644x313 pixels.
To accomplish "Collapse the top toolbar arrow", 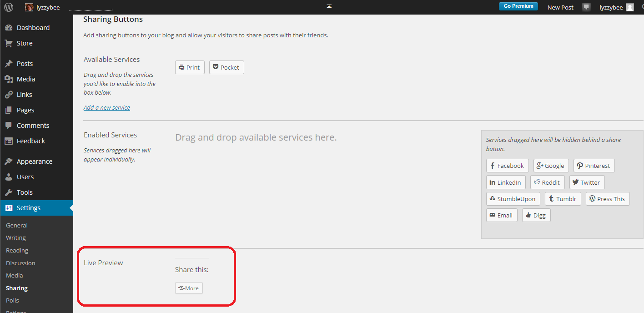I will [329, 6].
